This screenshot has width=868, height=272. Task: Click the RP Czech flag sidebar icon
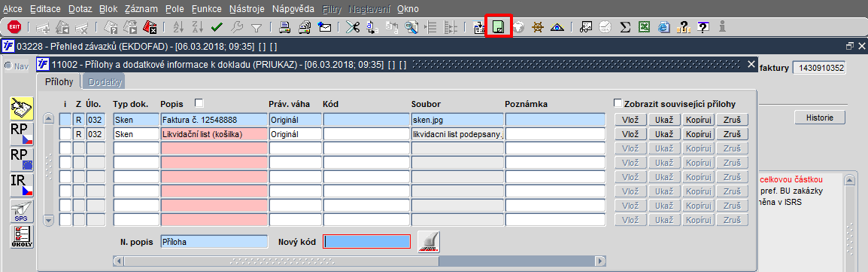pyautogui.click(x=22, y=133)
